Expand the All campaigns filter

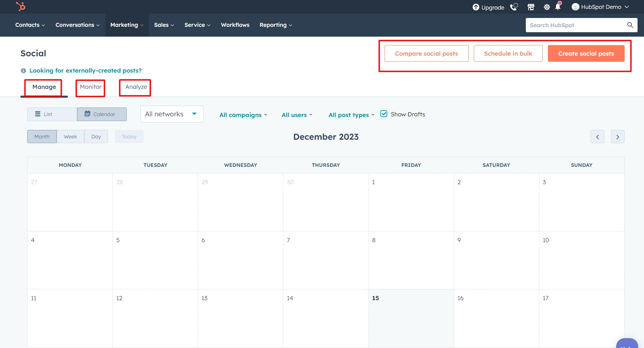243,115
